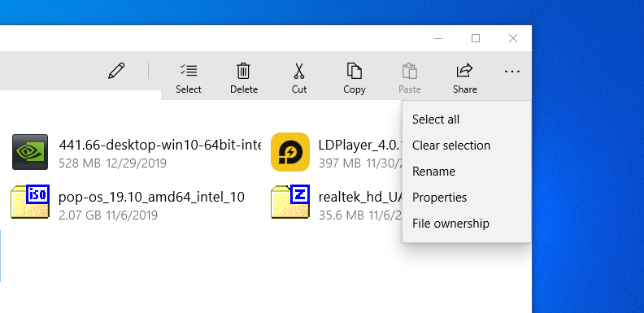
Task: Select the realtek_hd file name
Action: [360, 198]
